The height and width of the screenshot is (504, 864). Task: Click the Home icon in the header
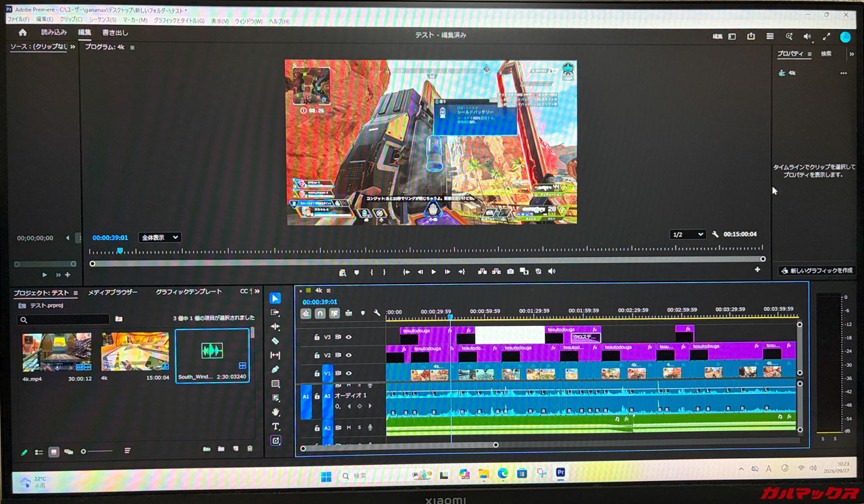(x=22, y=32)
